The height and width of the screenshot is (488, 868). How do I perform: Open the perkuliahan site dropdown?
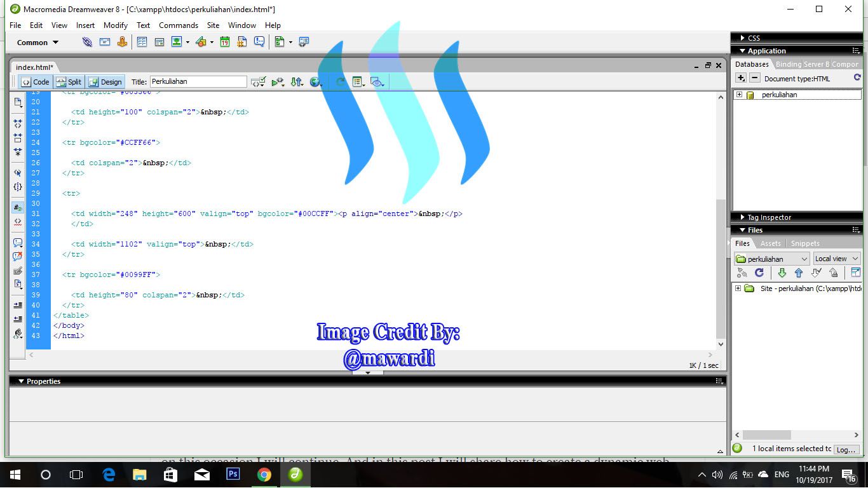point(772,259)
